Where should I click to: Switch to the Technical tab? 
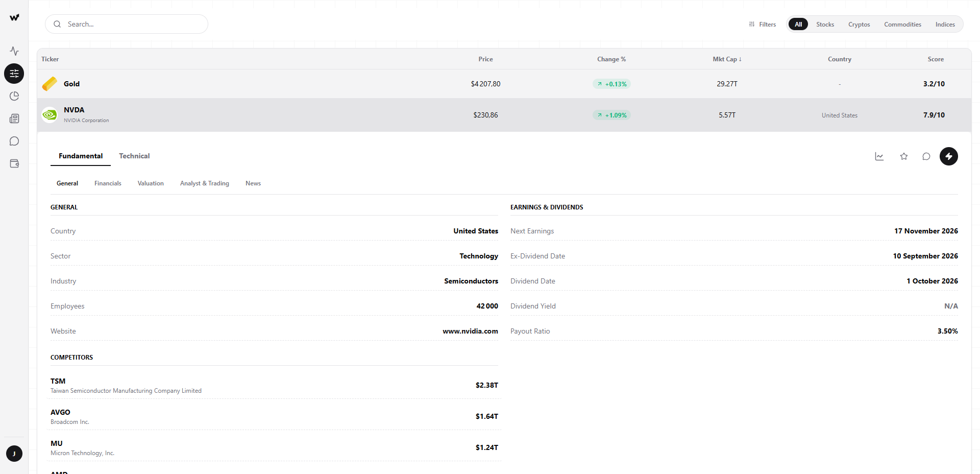point(134,156)
